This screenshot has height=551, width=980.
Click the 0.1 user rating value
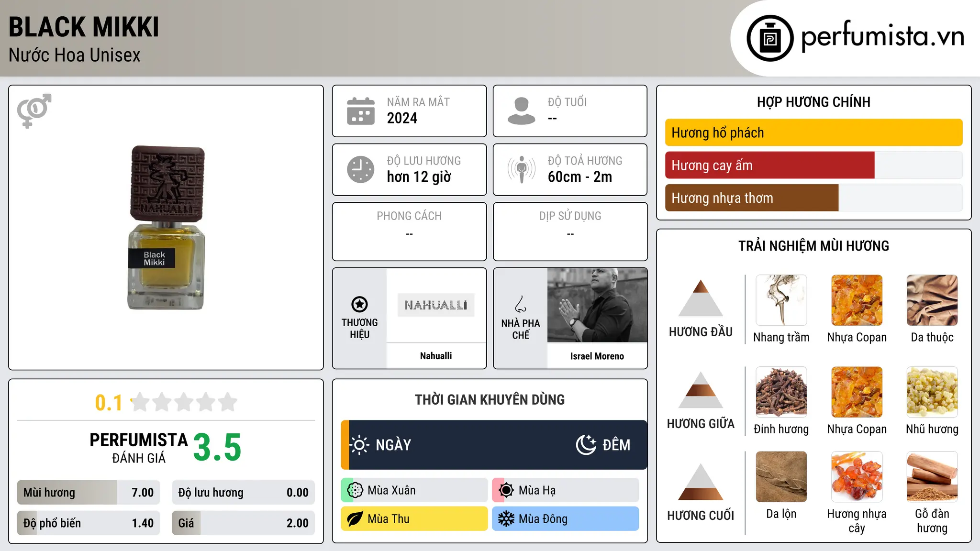click(109, 403)
